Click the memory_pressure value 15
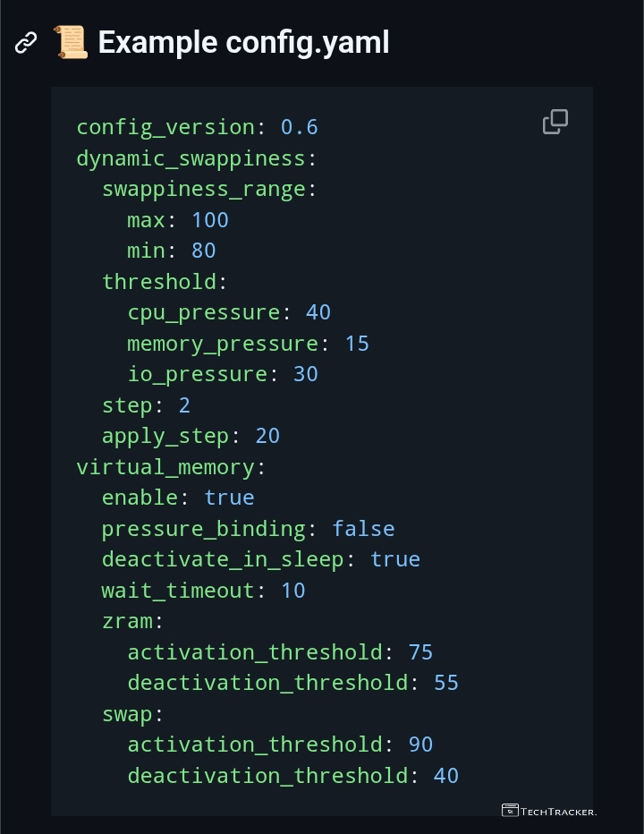The height and width of the screenshot is (834, 644). 357,344
